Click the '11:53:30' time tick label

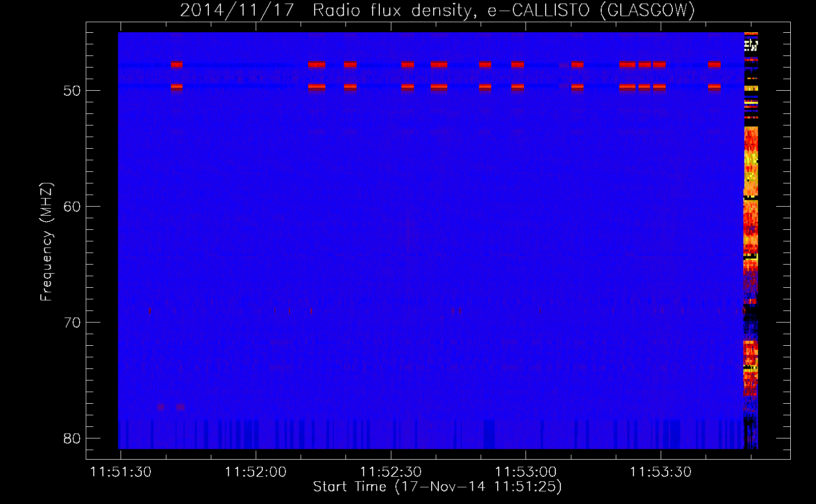[661, 472]
